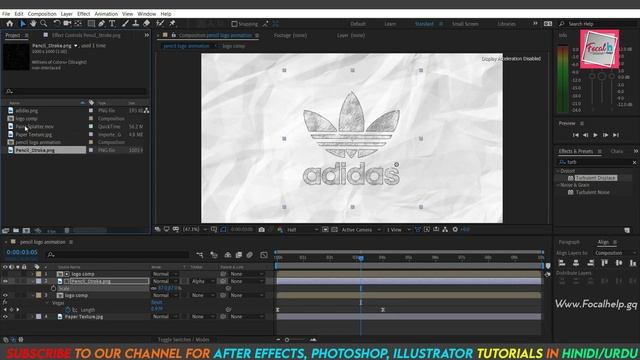Toggle scale constrain proportions link
The height and width of the screenshot is (360, 640).
click(x=154, y=288)
